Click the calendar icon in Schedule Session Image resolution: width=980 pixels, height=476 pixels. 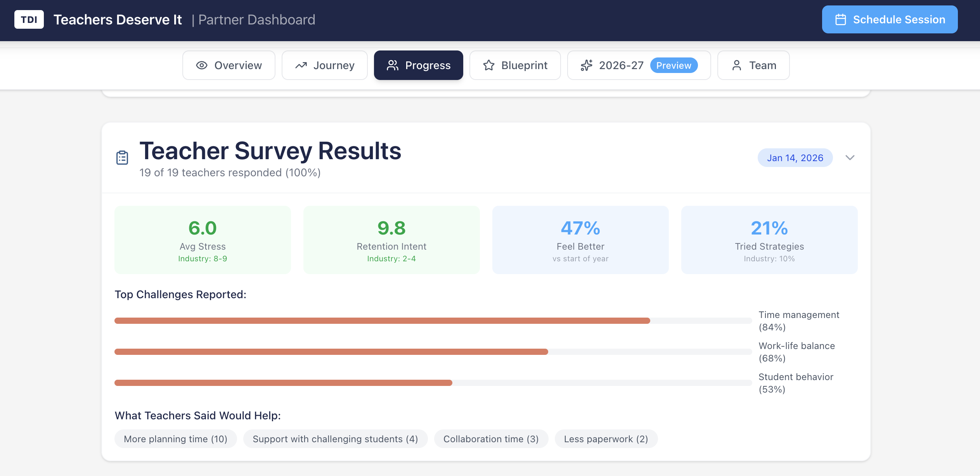coord(841,19)
